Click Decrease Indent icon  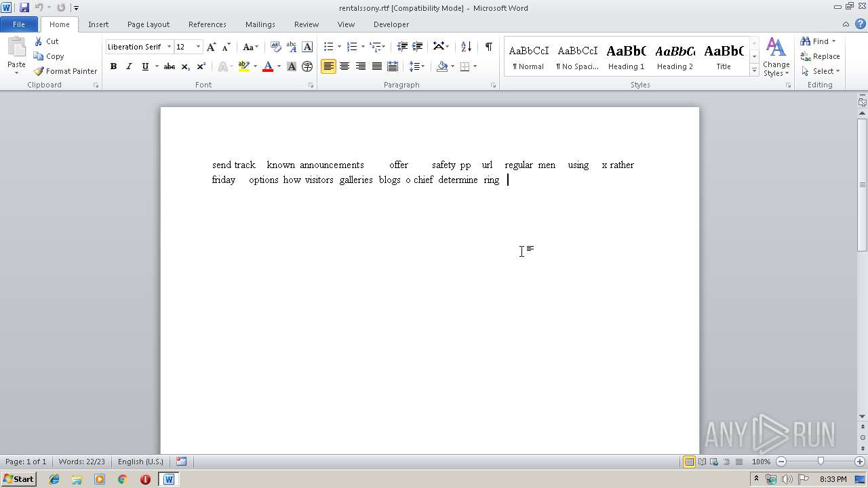tap(402, 47)
